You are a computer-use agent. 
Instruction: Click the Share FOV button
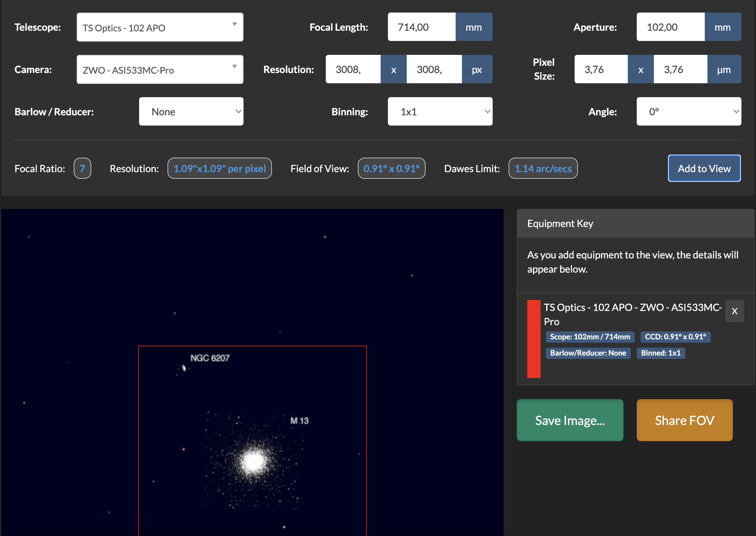tap(684, 420)
